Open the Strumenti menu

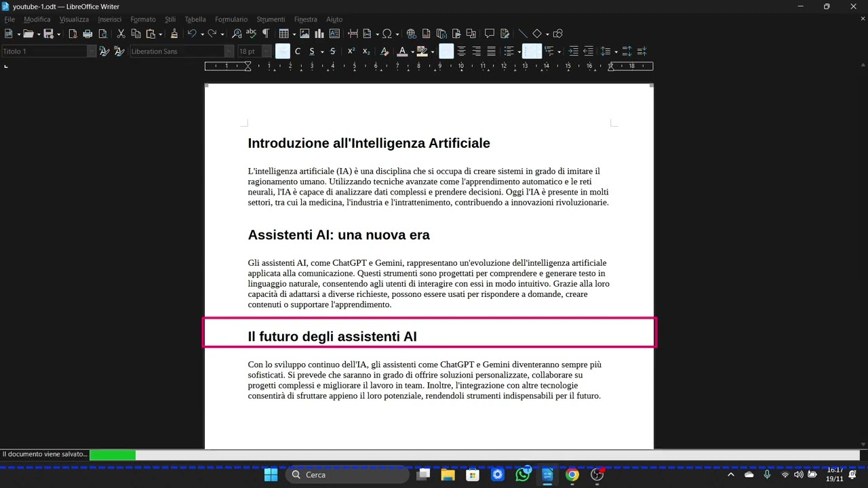tap(271, 19)
